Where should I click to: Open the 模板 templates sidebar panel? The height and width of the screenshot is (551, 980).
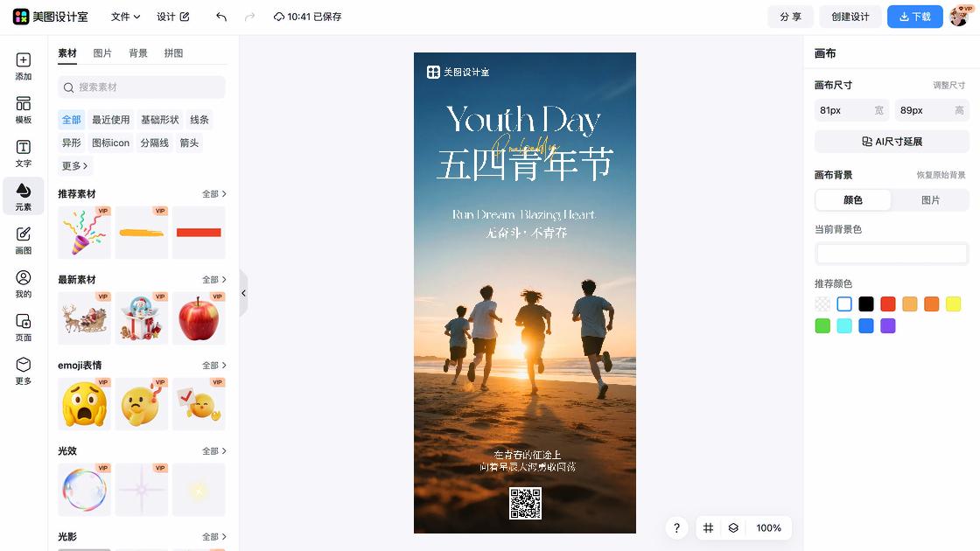coord(23,110)
